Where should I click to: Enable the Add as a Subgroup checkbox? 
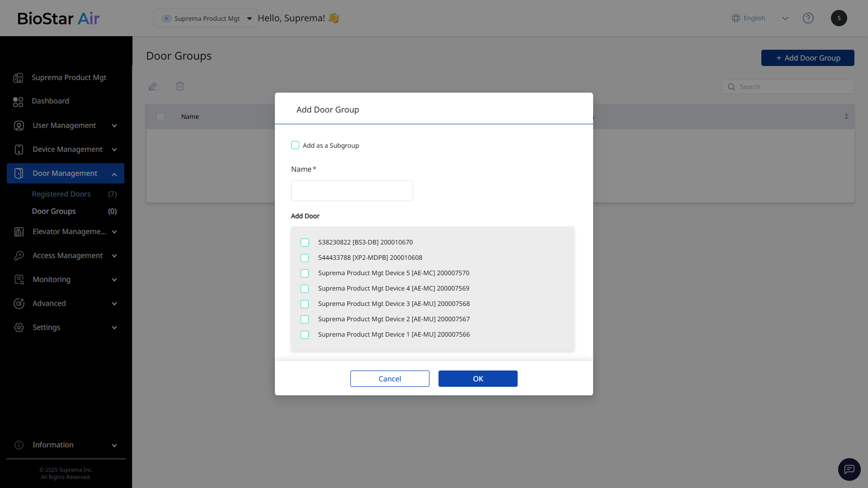tap(295, 145)
